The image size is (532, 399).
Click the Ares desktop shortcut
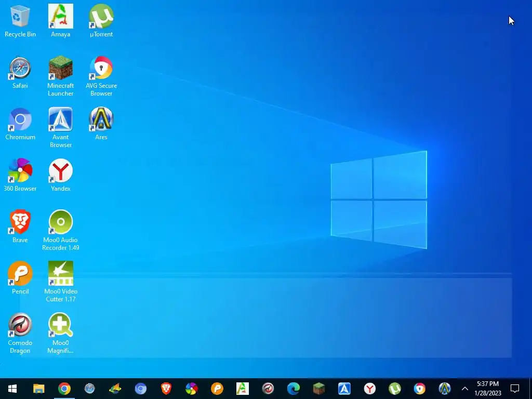coord(101,124)
